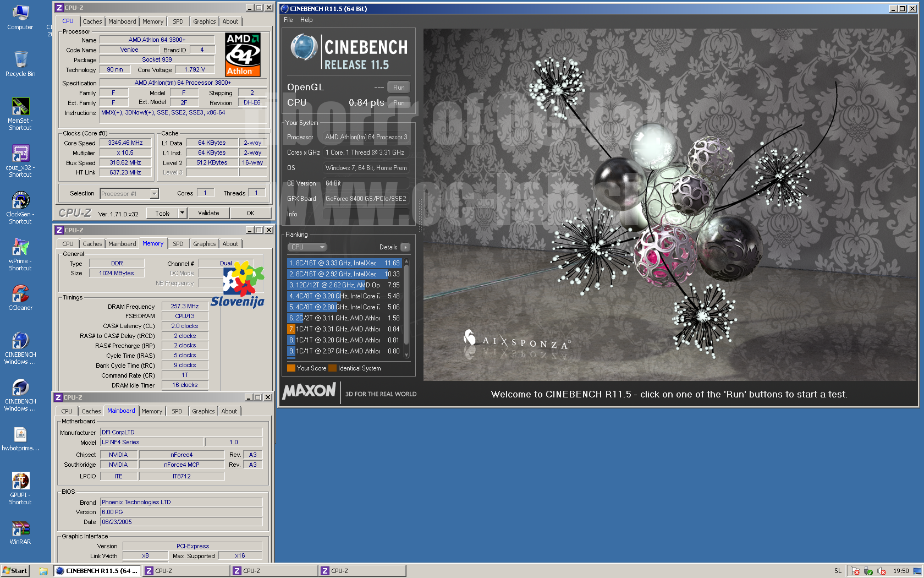Open the Help menu in Cinebench

click(x=306, y=20)
